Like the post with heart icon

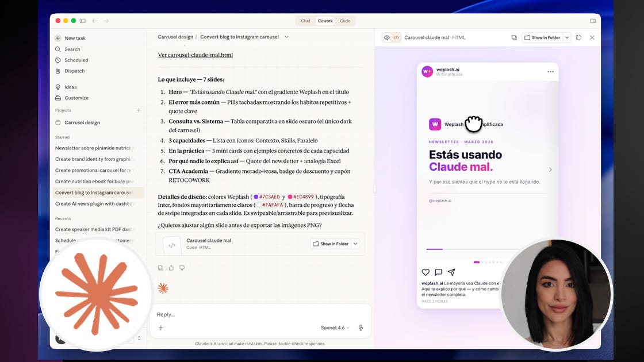coord(425,272)
